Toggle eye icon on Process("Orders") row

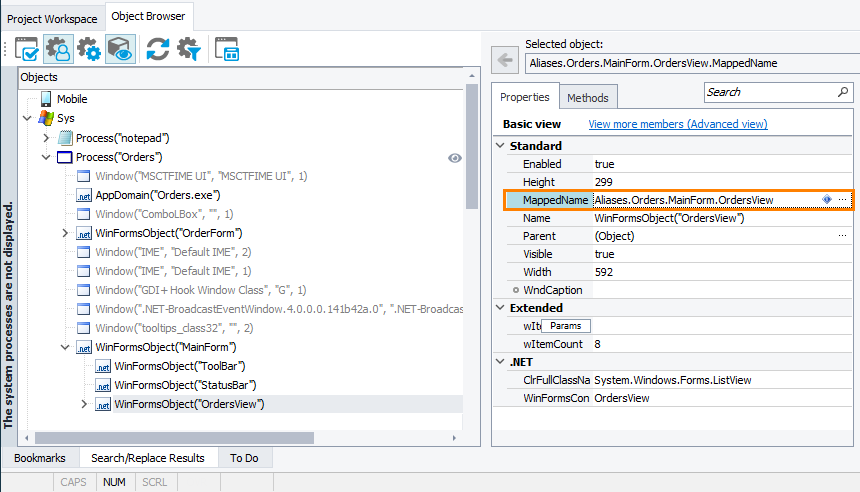click(454, 158)
